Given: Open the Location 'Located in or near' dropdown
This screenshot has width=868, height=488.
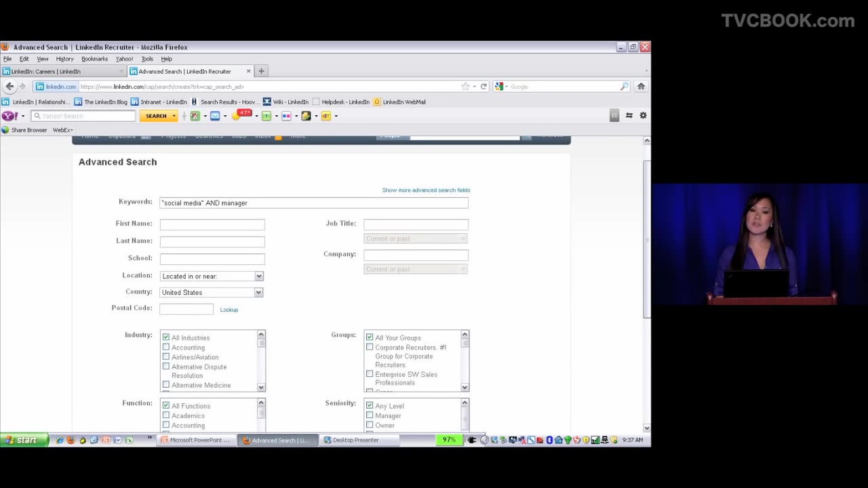Looking at the screenshot, I should (x=212, y=276).
